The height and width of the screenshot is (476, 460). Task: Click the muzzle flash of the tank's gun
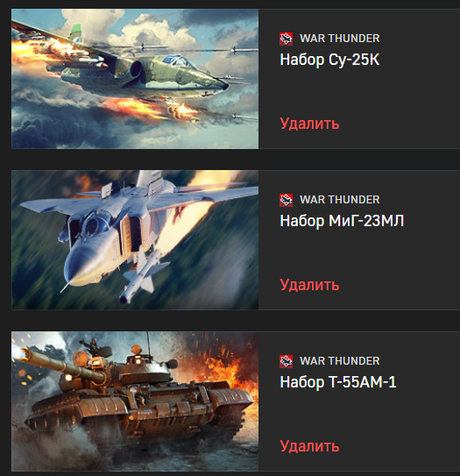[x=18, y=352]
